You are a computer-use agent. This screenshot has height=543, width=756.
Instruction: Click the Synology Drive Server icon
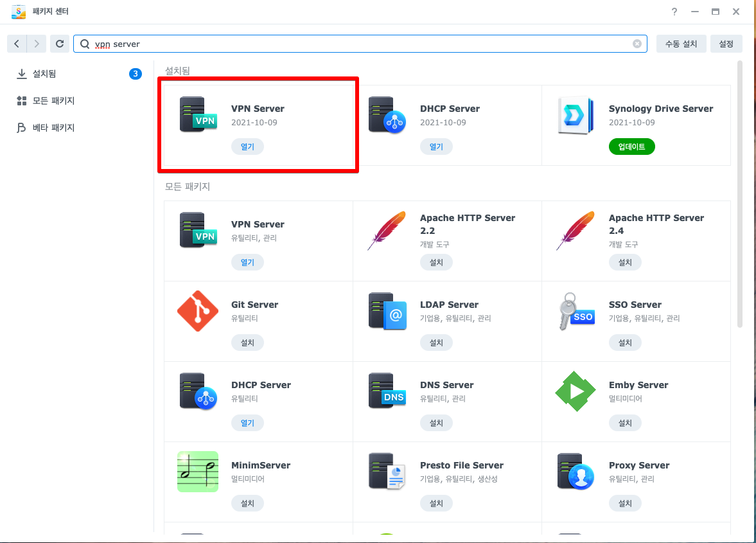[x=576, y=115]
